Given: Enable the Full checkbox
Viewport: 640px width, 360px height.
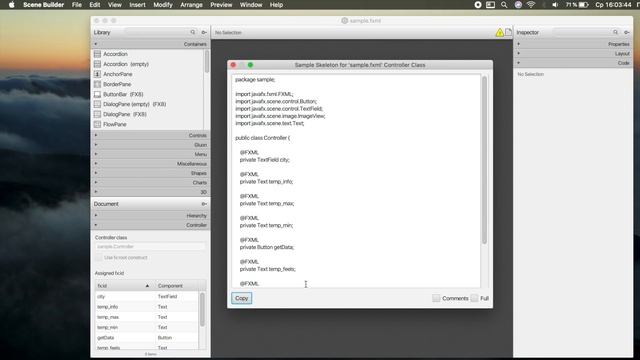Looking at the screenshot, I should pos(474,298).
